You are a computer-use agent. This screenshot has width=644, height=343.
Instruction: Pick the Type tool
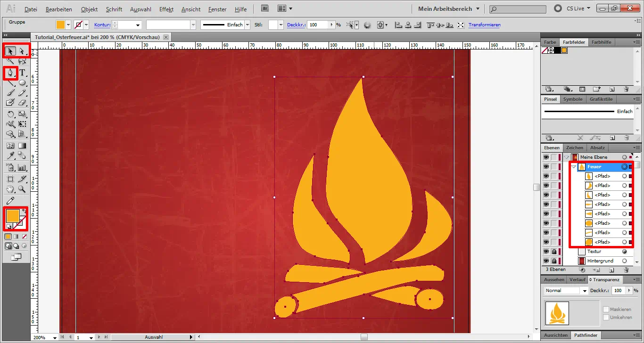[22, 73]
